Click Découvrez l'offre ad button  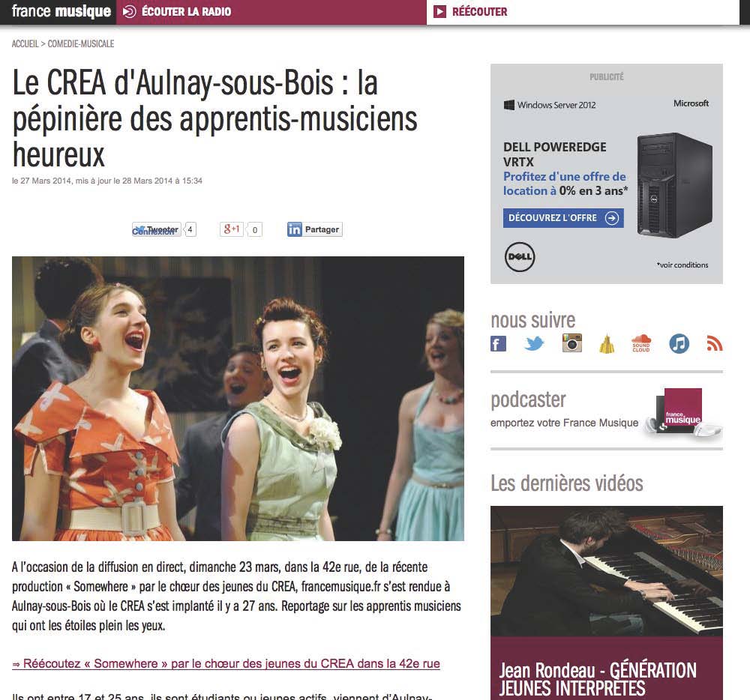coord(563,218)
